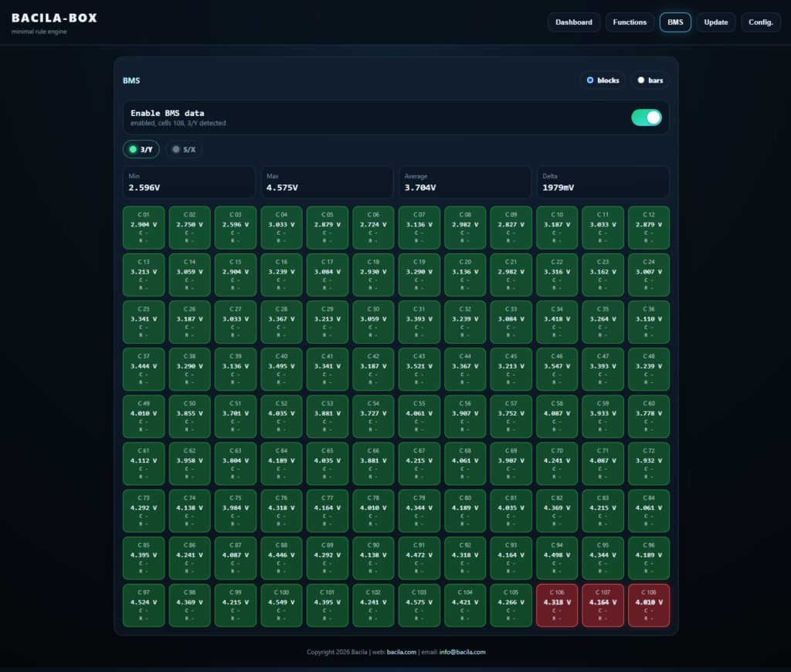791x672 pixels.
Task: Select the BMS navigation tab
Action: click(675, 22)
